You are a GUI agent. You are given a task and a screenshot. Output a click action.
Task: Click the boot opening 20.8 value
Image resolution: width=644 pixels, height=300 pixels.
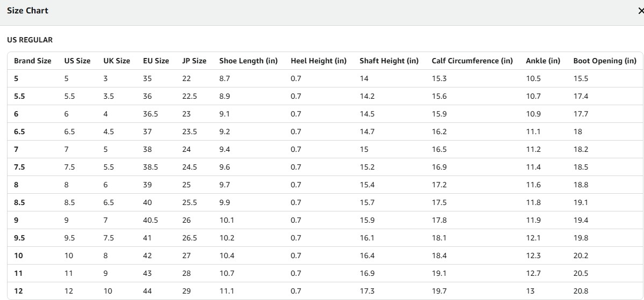click(581, 291)
